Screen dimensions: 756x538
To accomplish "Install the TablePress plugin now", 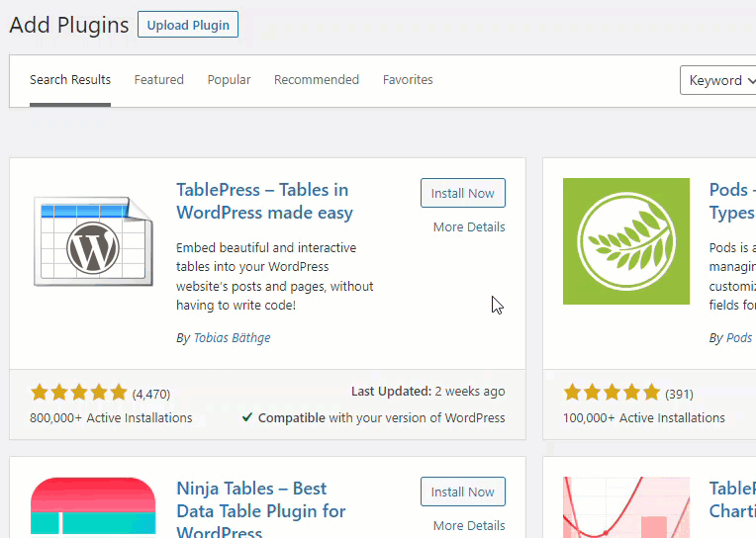I will click(x=463, y=193).
